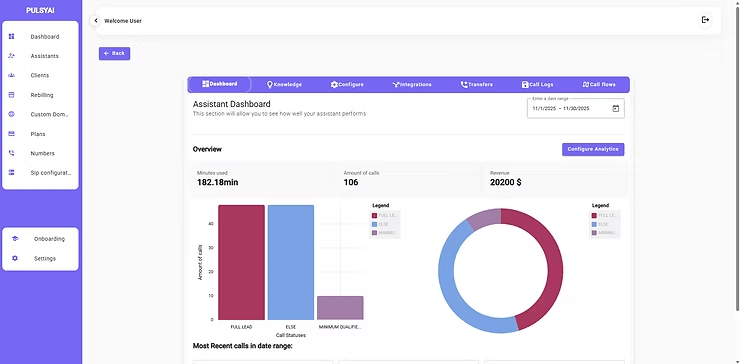Image resolution: width=740 pixels, height=364 pixels.
Task: Click the Plans card icon in sidebar
Action: coord(12,134)
